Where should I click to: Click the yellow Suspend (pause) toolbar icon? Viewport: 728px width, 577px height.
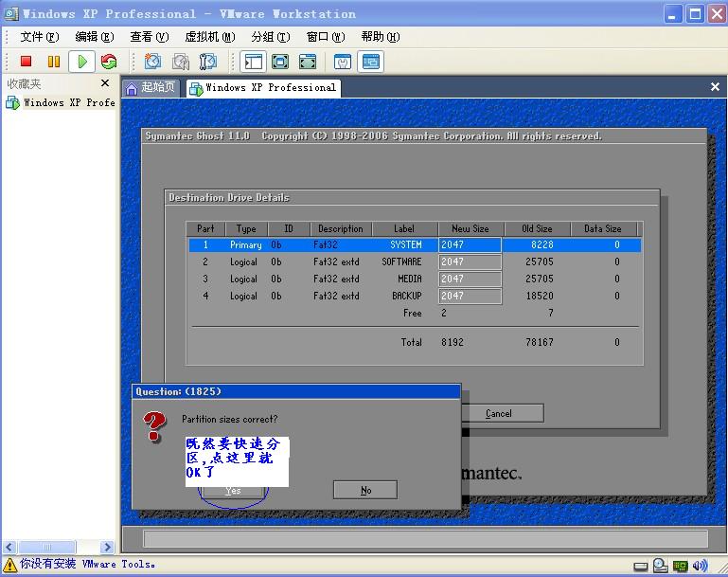point(54,62)
